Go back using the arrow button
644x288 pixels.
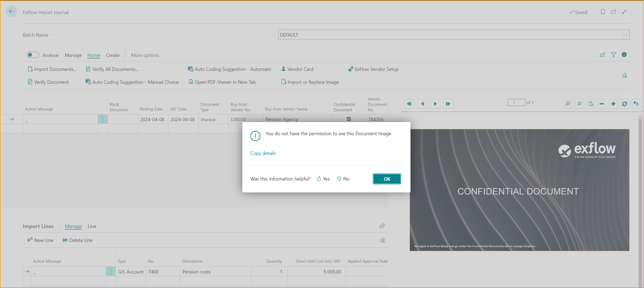click(11, 12)
